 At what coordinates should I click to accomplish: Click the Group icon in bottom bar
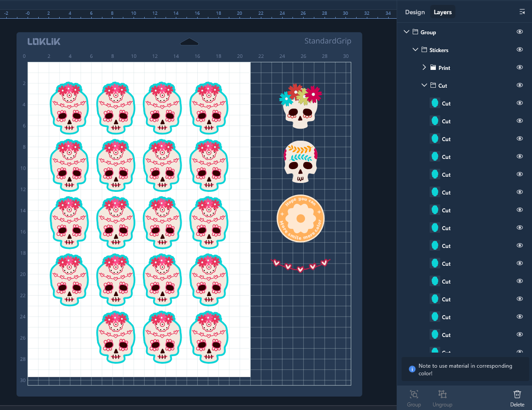coord(414,394)
